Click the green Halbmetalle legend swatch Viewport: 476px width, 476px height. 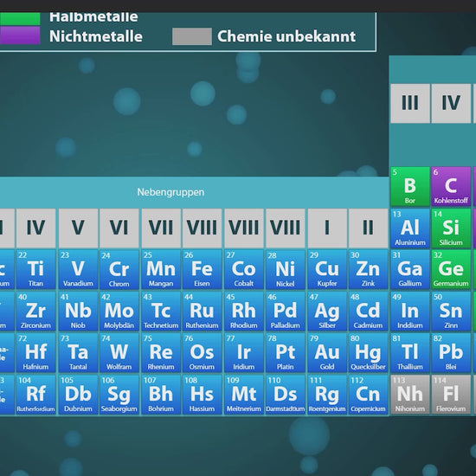click(20, 19)
